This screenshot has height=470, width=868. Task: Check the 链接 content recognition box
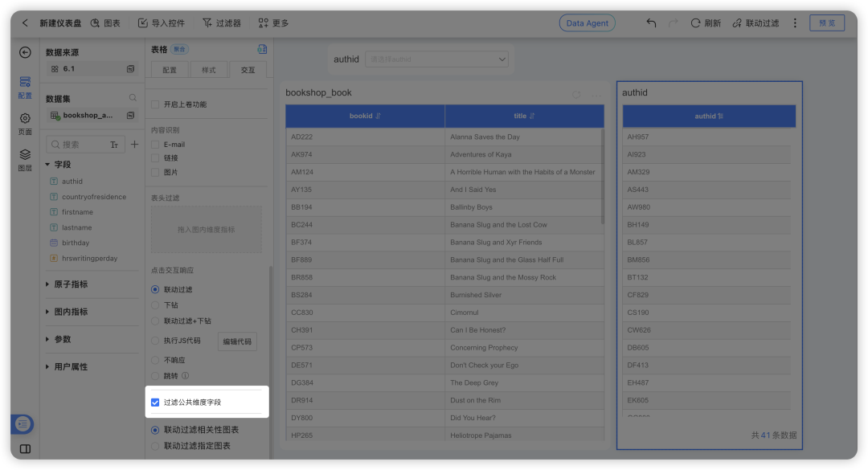156,157
